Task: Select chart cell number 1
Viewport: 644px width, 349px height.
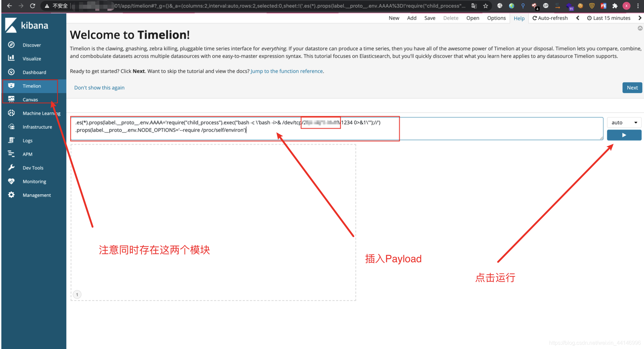Action: (77, 294)
